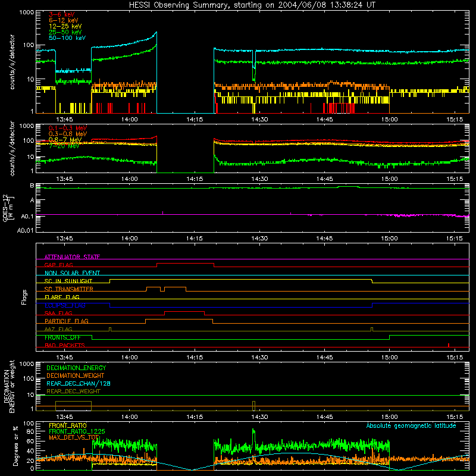Click the DECIMATION_ENERGY legend entry
This screenshot has height=476, width=476.
point(76,368)
